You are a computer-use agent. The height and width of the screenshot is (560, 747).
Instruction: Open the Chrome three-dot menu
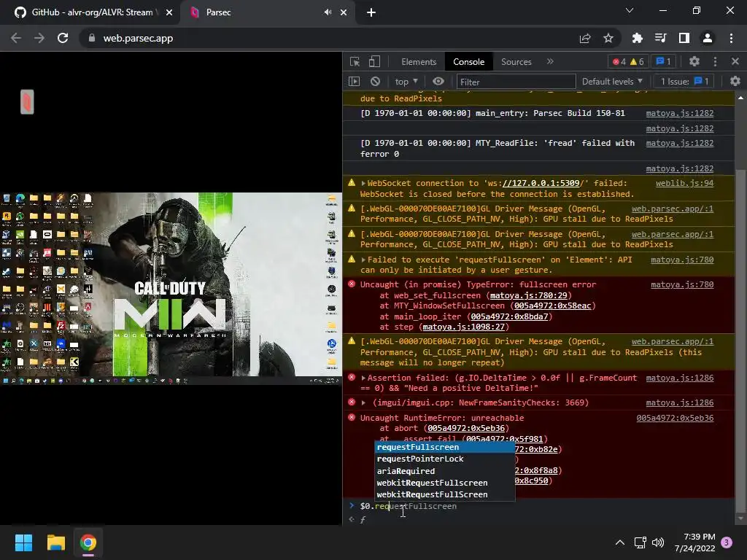coord(731,38)
